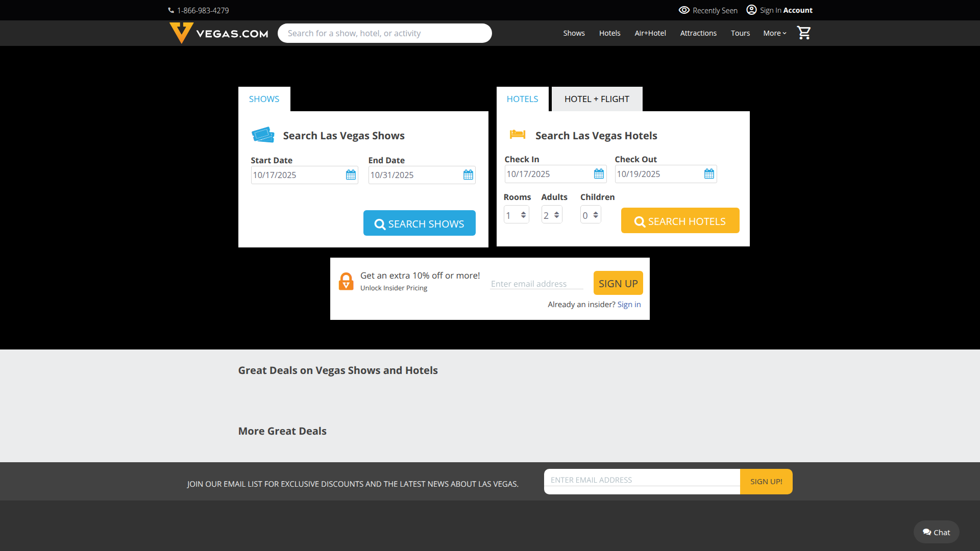Open the Chat bubble widget

(936, 532)
